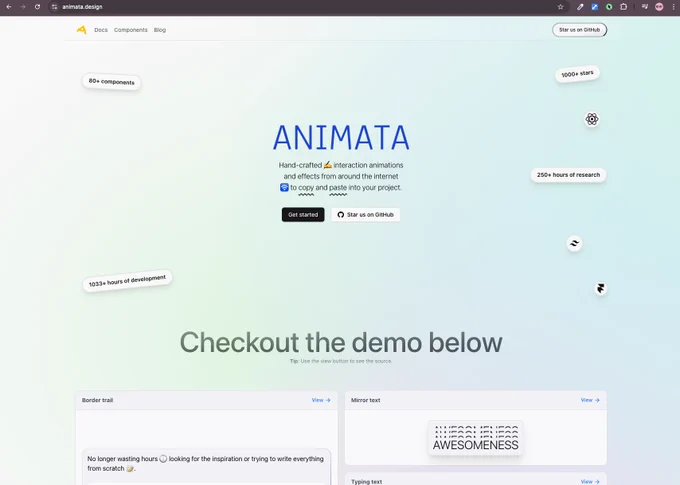680x485 pixels.
Task: Open View link for Mirror text
Action: click(x=590, y=400)
